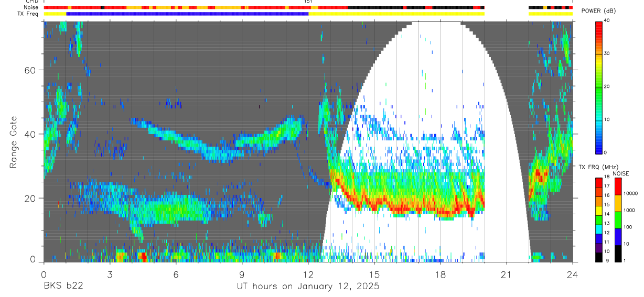The width and height of the screenshot is (644, 297).
Task: Click the TX FRQ (MHz) color scale bar
Action: tap(599, 219)
